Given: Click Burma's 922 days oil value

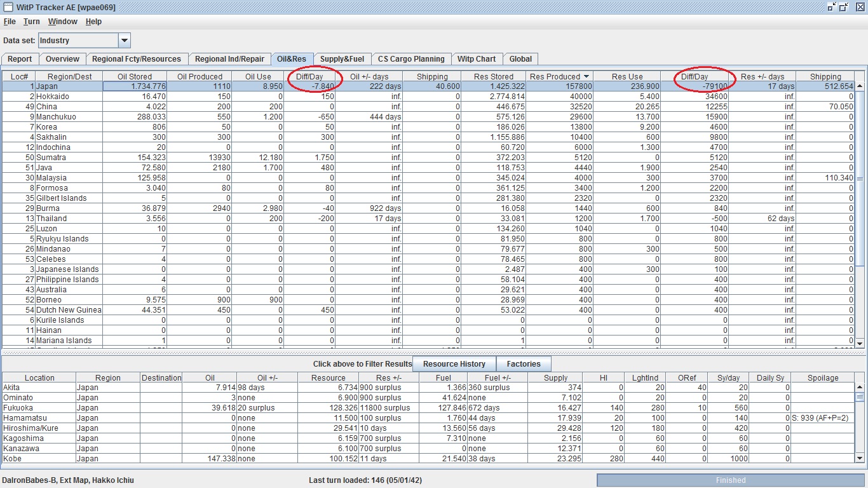Looking at the screenshot, I should 369,208.
